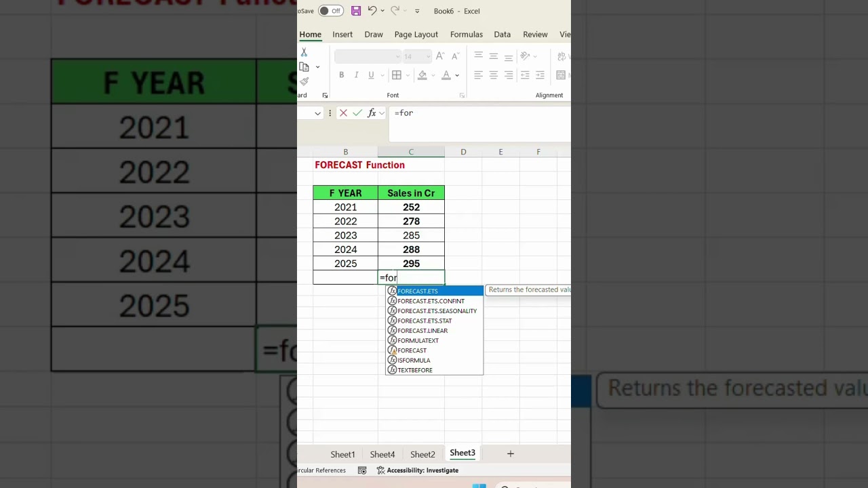Pick TEXTBEFORE from function suggestions
Image resolution: width=868 pixels, height=488 pixels.
(435, 370)
